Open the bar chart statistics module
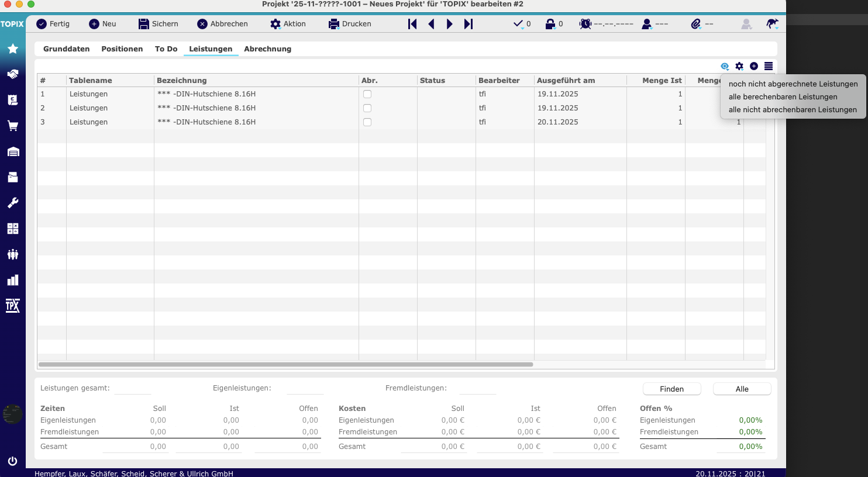Image resolution: width=868 pixels, height=477 pixels. pyautogui.click(x=13, y=280)
